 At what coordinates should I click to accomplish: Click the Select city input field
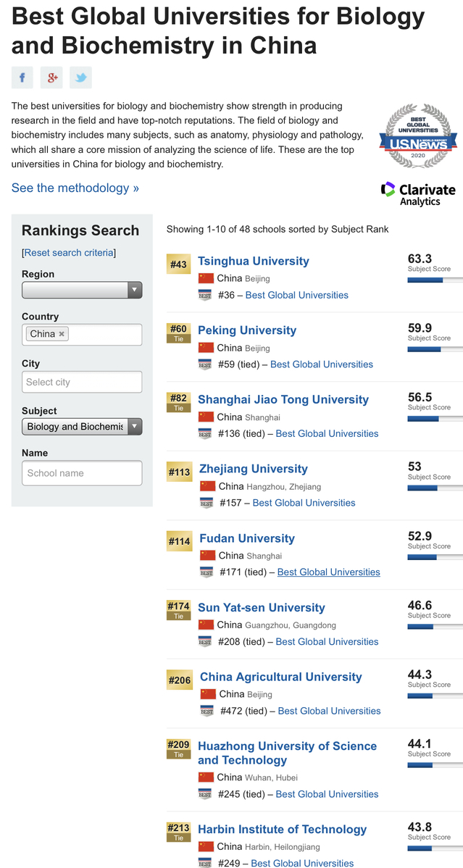(82, 382)
